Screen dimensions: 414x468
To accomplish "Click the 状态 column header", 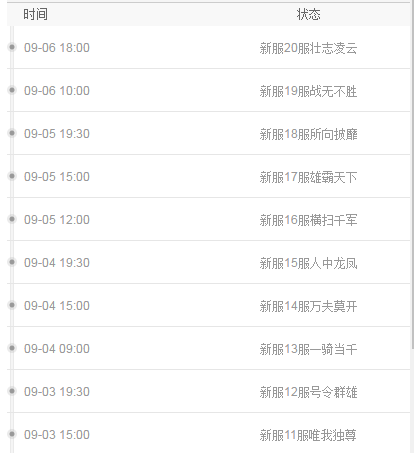I will tap(309, 14).
